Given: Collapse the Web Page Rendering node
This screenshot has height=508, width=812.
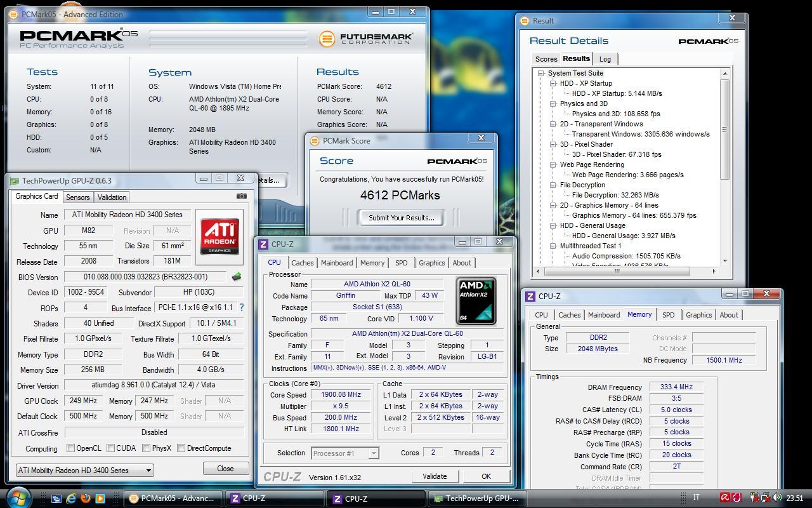Looking at the screenshot, I should click(553, 164).
